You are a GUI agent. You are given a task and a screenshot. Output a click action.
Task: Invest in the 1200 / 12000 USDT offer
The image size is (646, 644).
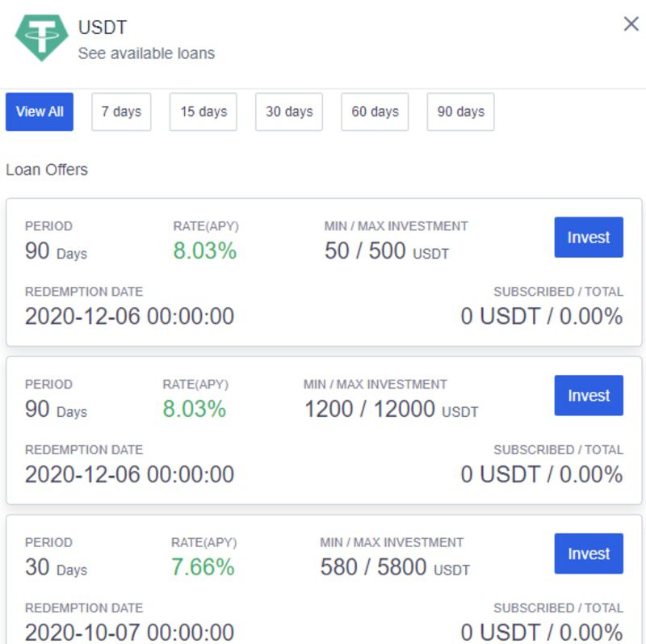click(589, 395)
